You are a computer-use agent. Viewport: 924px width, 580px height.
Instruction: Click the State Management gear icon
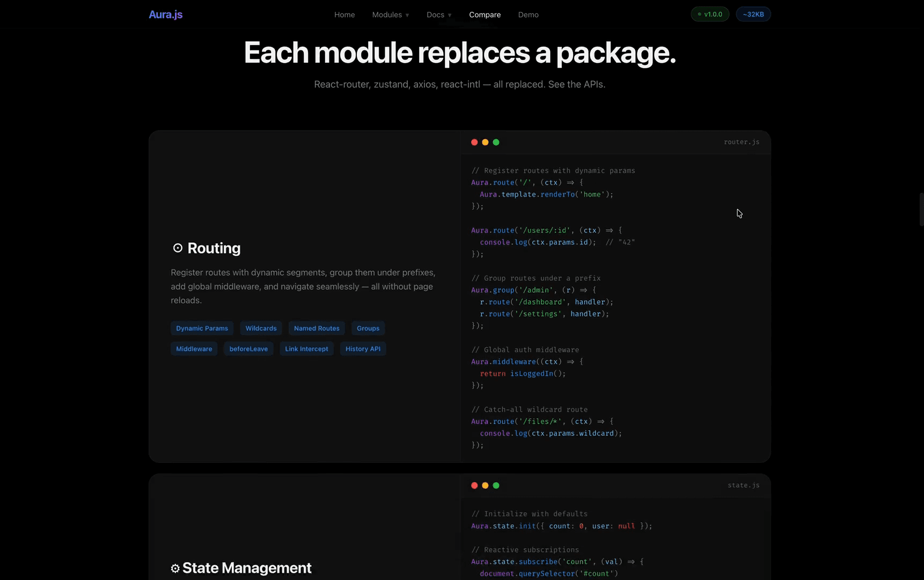click(x=174, y=568)
